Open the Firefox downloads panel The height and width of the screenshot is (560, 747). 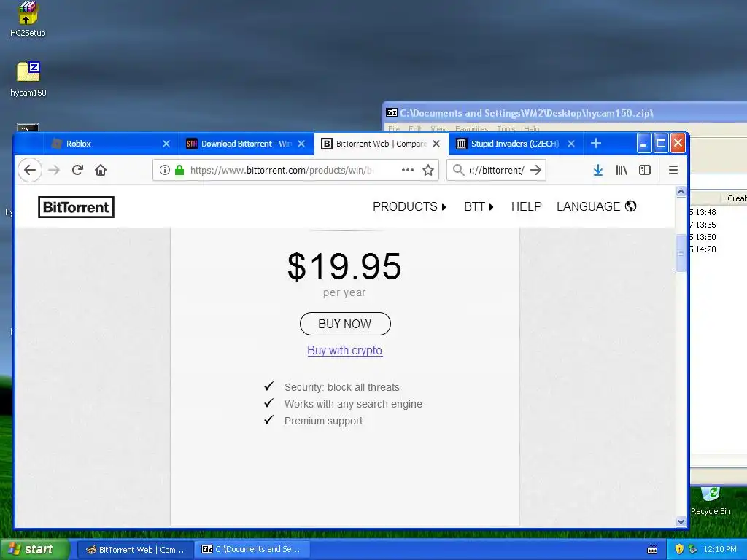(x=598, y=170)
